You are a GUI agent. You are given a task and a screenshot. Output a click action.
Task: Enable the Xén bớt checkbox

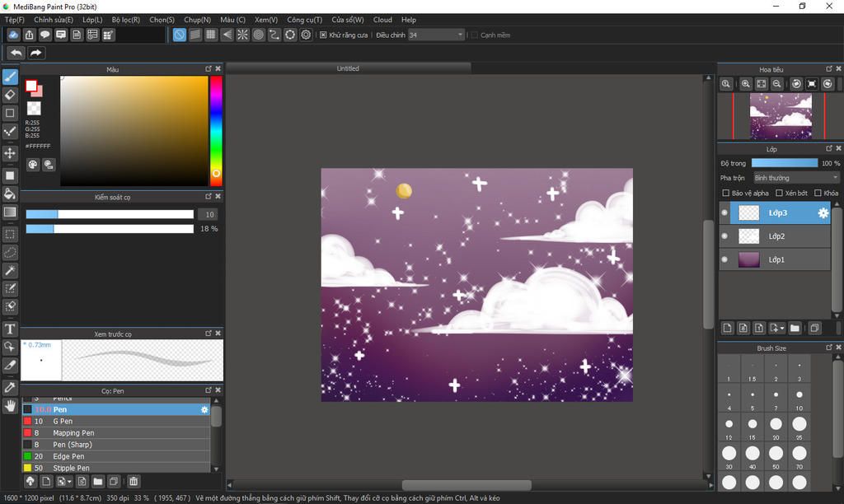coord(779,193)
